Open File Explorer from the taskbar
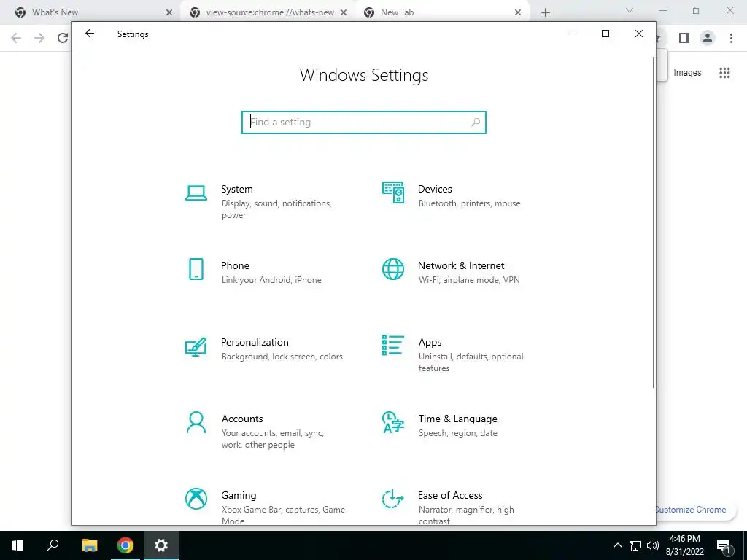 89,545
